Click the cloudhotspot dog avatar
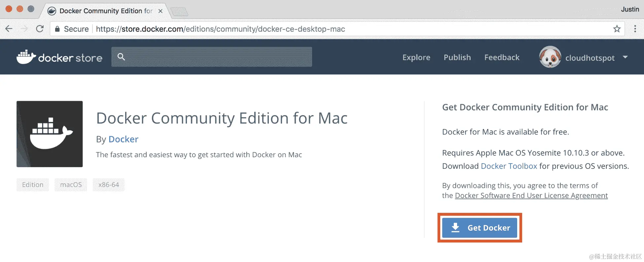 point(550,57)
